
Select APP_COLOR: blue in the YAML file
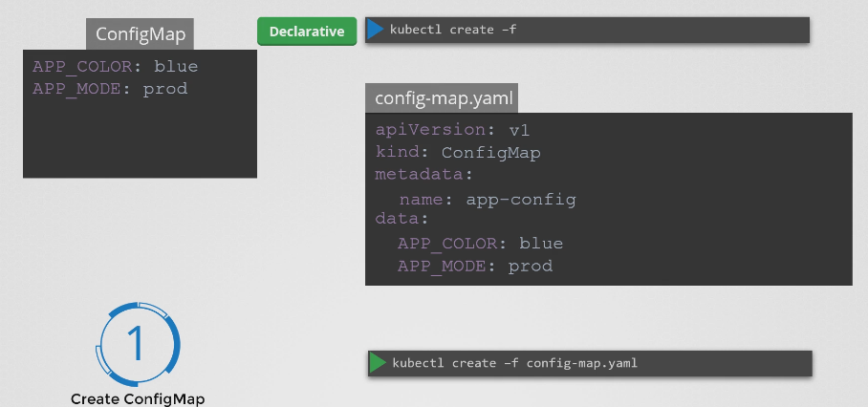click(x=480, y=243)
